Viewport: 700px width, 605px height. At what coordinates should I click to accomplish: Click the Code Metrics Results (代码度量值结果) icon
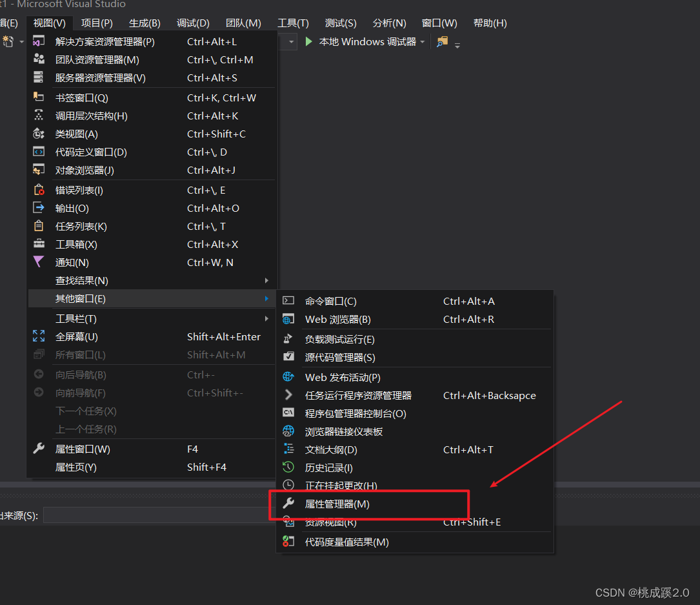(288, 542)
